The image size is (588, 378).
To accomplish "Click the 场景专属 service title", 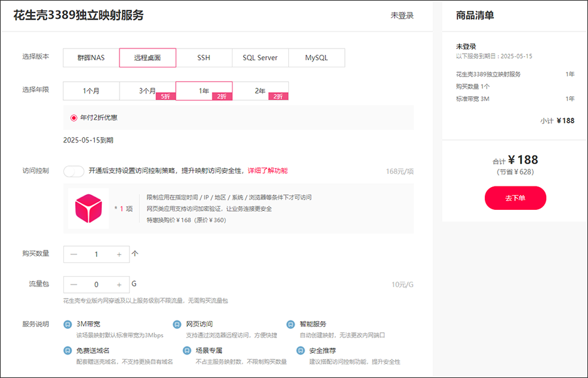I will (x=209, y=351).
